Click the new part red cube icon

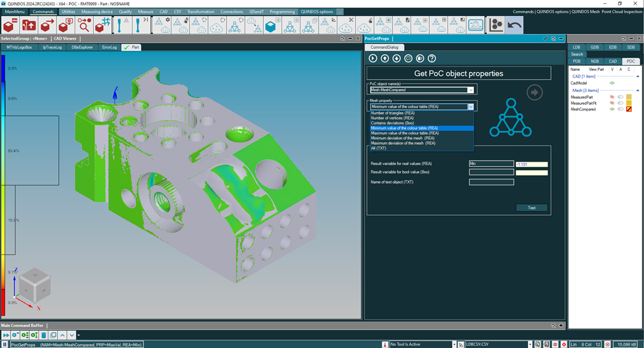tap(10, 25)
